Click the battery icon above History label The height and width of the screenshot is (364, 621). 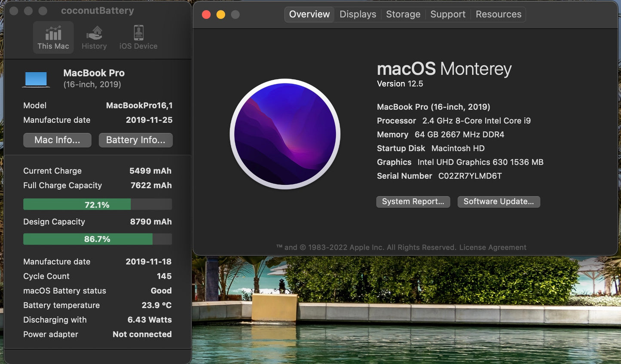[x=94, y=31]
